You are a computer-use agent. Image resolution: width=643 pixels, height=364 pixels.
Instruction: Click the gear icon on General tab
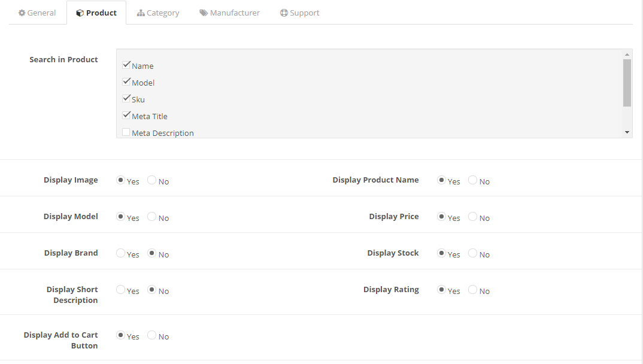tap(22, 13)
